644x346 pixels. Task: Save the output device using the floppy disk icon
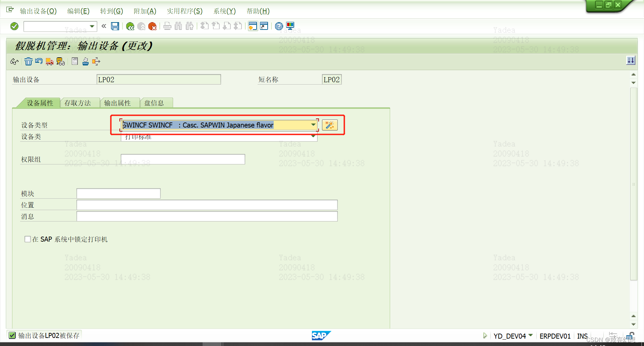tap(115, 26)
